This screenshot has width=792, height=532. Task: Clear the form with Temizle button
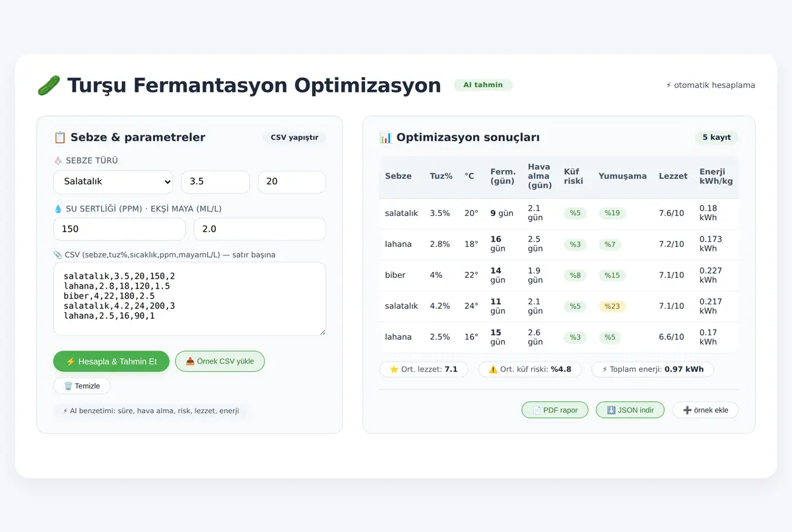[x=82, y=386]
